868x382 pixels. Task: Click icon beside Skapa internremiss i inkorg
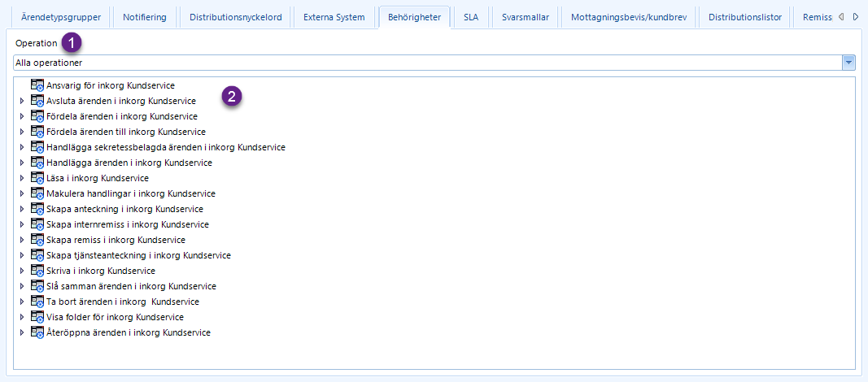click(x=37, y=225)
